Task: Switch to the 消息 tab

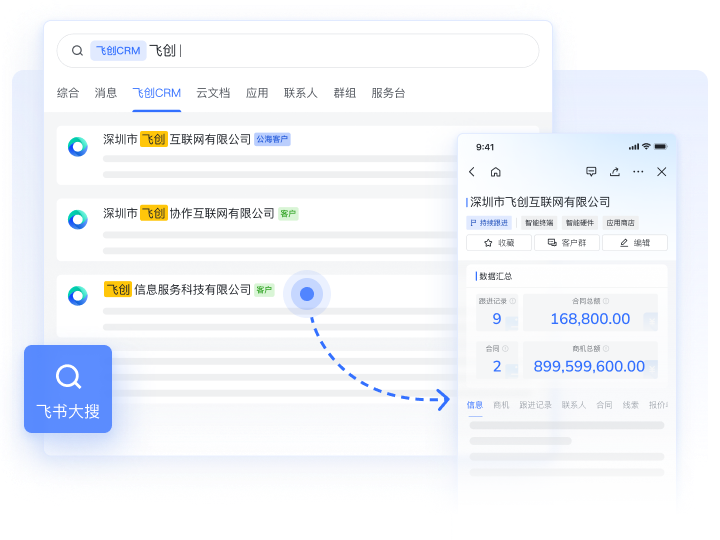Action: click(106, 93)
